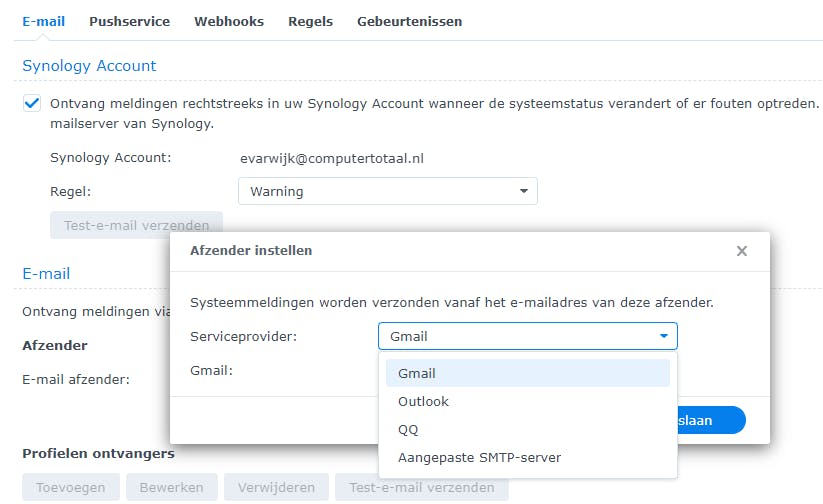Open the Serviceprovider dropdown
This screenshot has height=504, width=823.
click(x=527, y=336)
